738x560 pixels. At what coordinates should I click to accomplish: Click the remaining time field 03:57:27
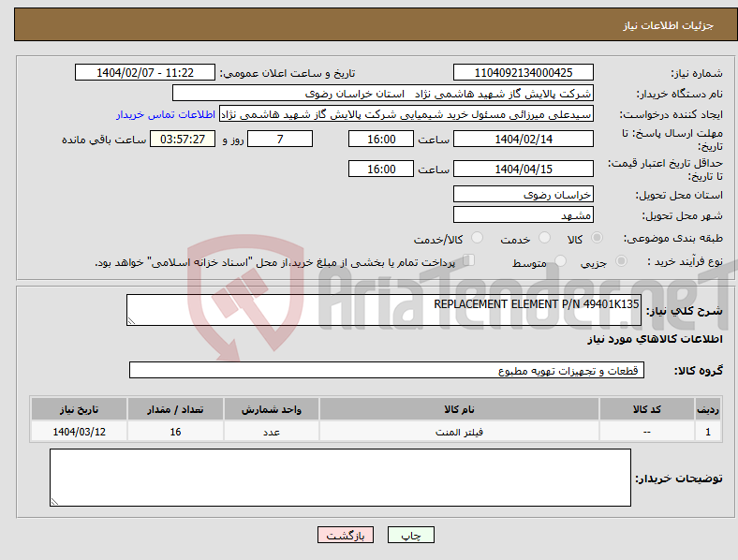[x=183, y=139]
